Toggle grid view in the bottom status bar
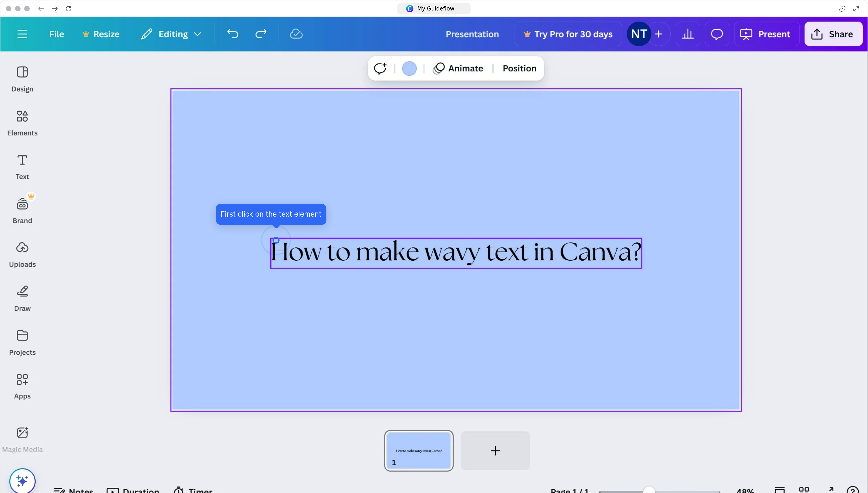Image resolution: width=868 pixels, height=493 pixels. point(804,490)
